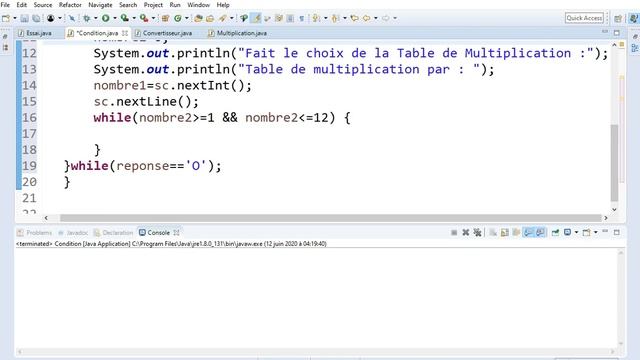The image size is (640, 360).
Task: Open the File menu
Action: tap(5, 5)
